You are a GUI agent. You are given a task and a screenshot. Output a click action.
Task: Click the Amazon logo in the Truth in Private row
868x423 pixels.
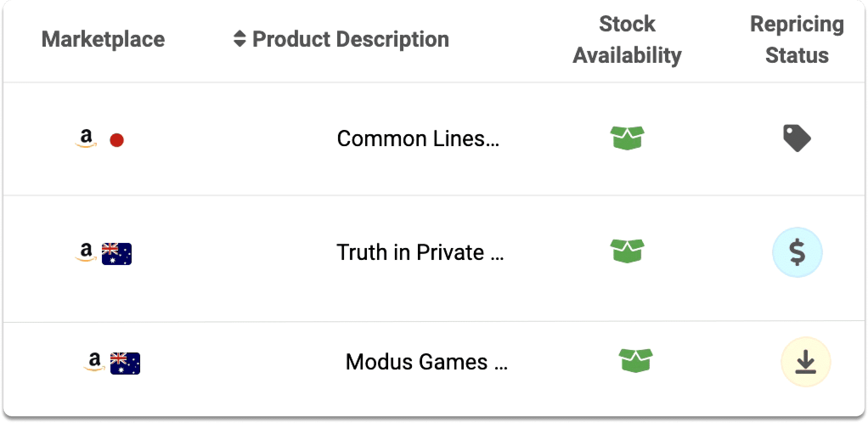coord(86,252)
